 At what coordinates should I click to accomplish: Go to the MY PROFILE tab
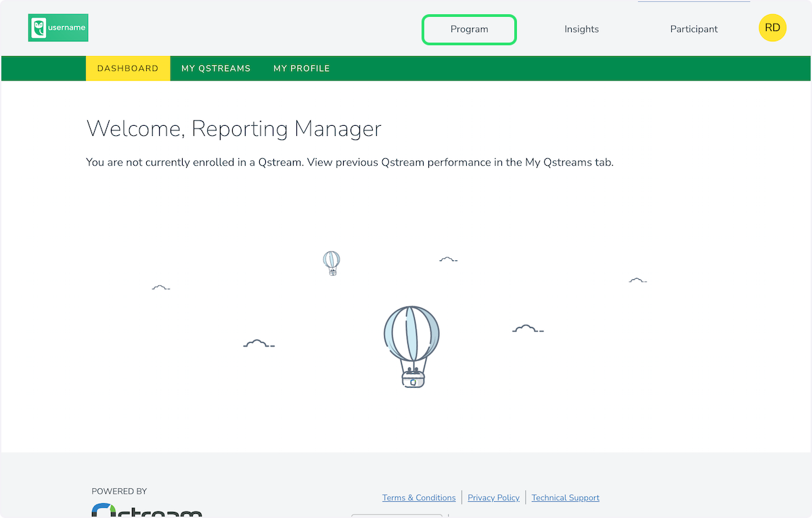pyautogui.click(x=301, y=68)
